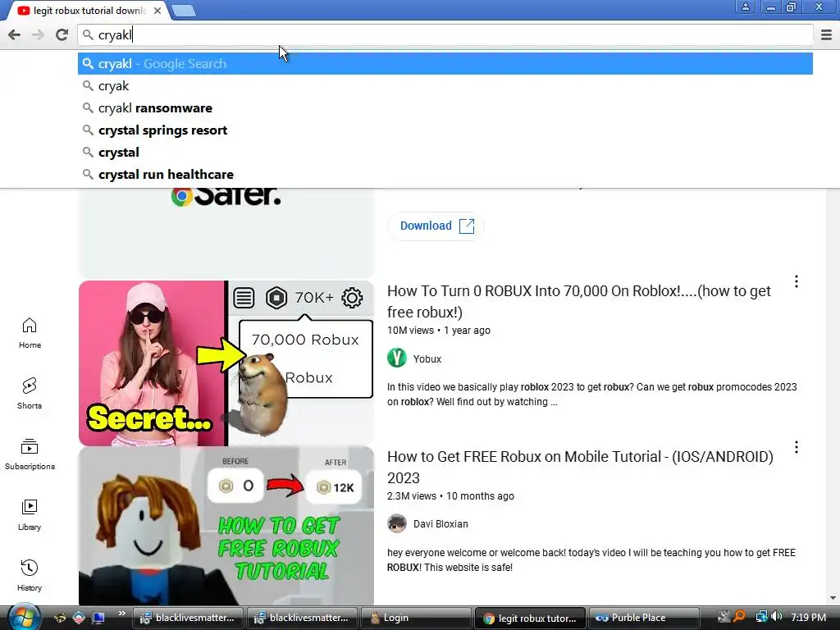Open YouTube Home in the sidebar
The image size is (840, 630).
coord(30,333)
